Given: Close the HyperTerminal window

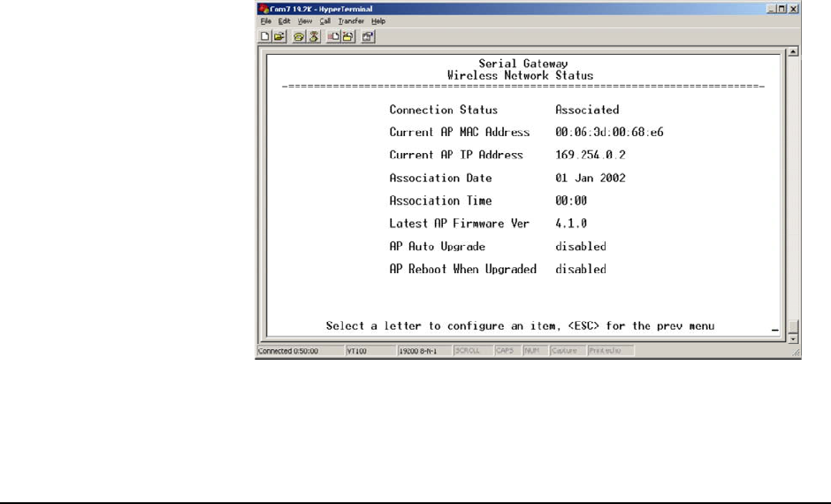Looking at the screenshot, I should [x=793, y=9].
